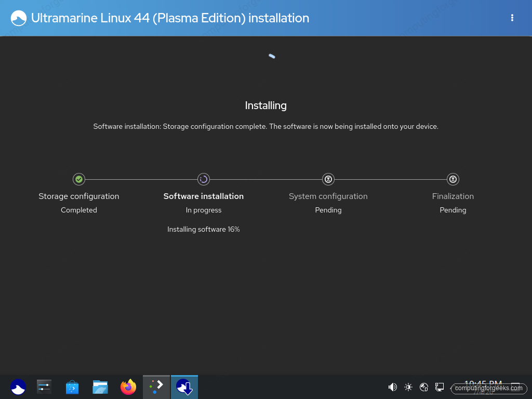
Task: Click the clock showing 10:45 PM
Action: pos(483,384)
